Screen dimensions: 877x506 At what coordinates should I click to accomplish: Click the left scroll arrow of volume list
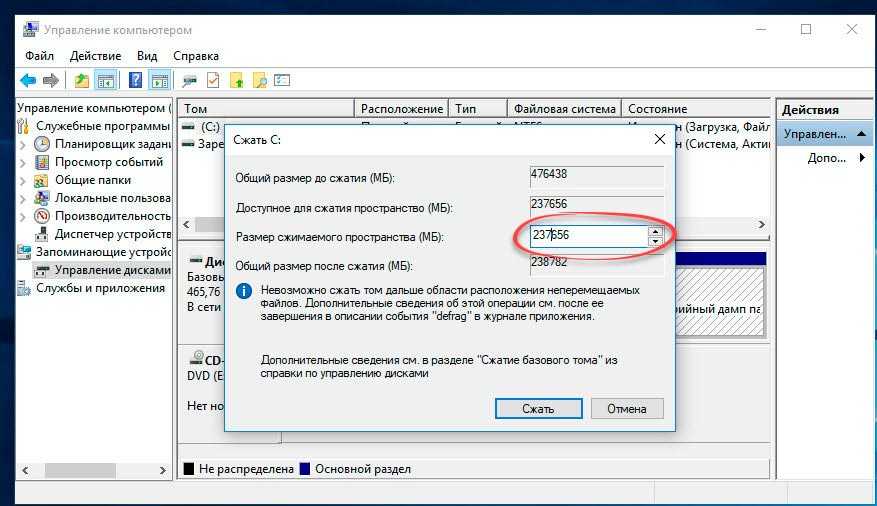point(186,224)
